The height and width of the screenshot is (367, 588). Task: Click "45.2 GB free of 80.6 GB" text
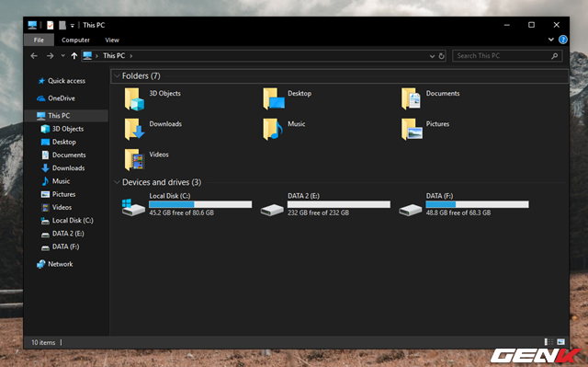(x=182, y=212)
